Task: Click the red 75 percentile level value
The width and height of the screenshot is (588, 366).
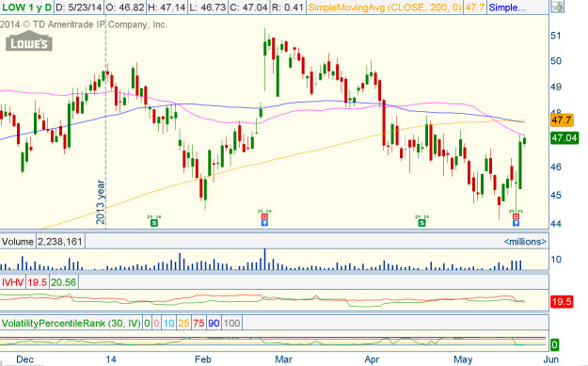Action: (199, 323)
